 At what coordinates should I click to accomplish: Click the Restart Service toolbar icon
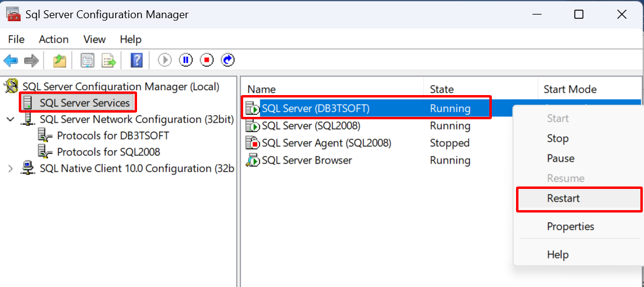(x=228, y=60)
